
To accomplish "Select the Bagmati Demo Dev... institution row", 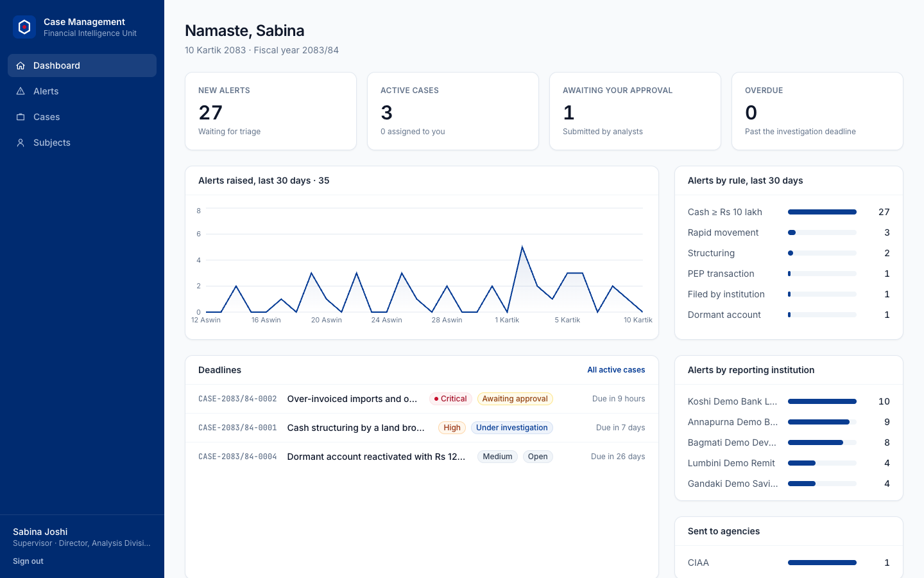I will pos(789,442).
